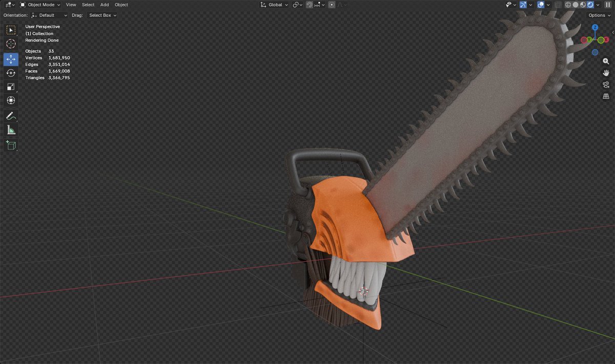This screenshot has width=615, height=364.
Task: Activate the Annotate tool
Action: tap(11, 116)
